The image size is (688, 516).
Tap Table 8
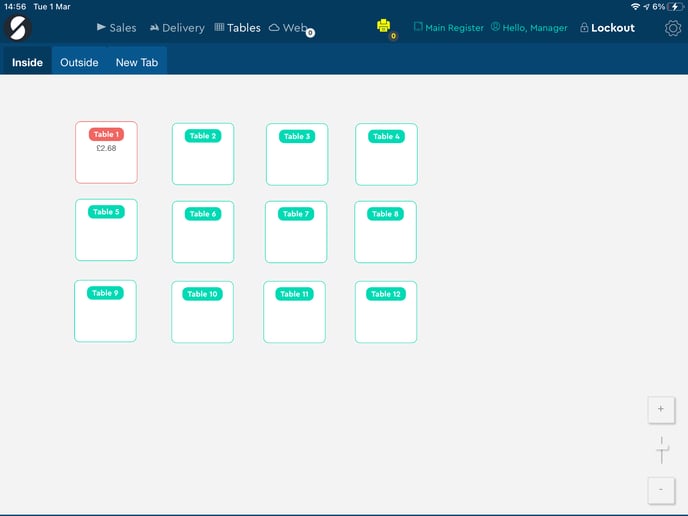click(x=385, y=232)
